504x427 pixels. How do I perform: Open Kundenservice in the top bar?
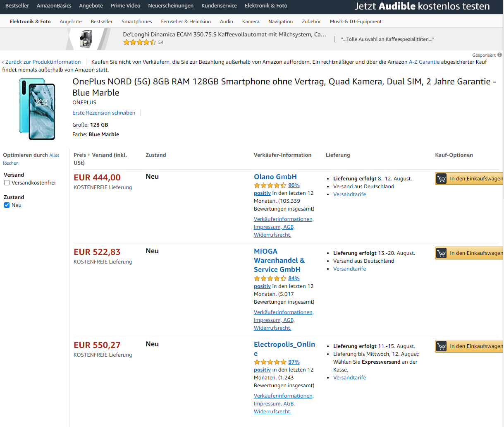click(219, 6)
